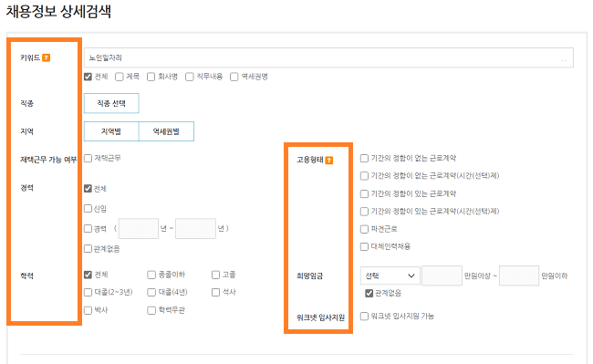This screenshot has height=364, width=593.
Task: Check the 파견근로 checkbox
Action: (x=364, y=229)
